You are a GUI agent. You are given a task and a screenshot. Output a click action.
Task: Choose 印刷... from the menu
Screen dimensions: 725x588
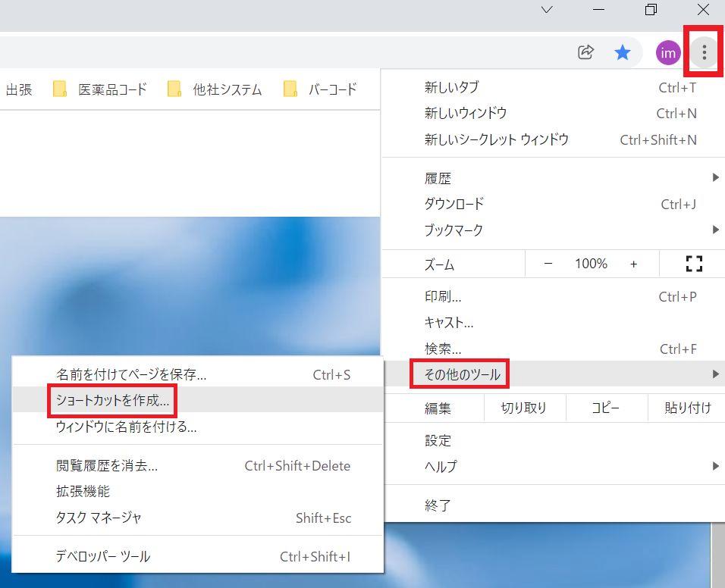pyautogui.click(x=554, y=296)
